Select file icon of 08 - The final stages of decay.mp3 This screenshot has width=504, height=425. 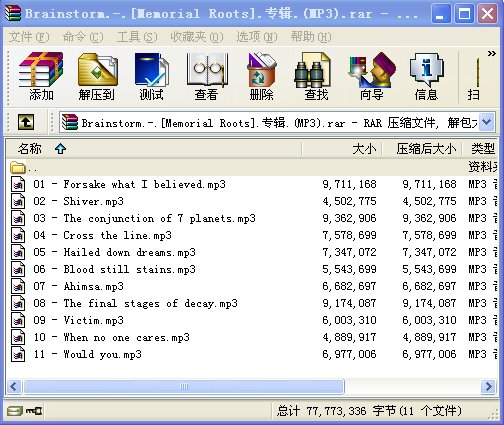pyautogui.click(x=18, y=303)
